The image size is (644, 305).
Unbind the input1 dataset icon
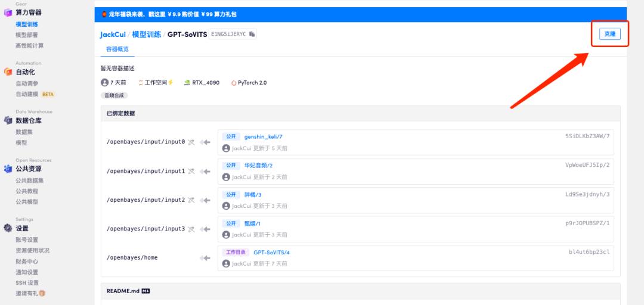[x=191, y=171]
